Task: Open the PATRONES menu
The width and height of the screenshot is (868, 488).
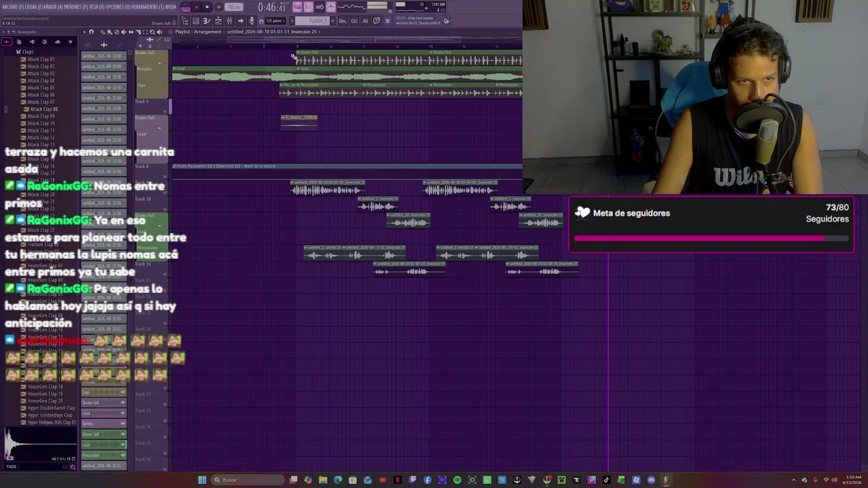Action: point(77,7)
